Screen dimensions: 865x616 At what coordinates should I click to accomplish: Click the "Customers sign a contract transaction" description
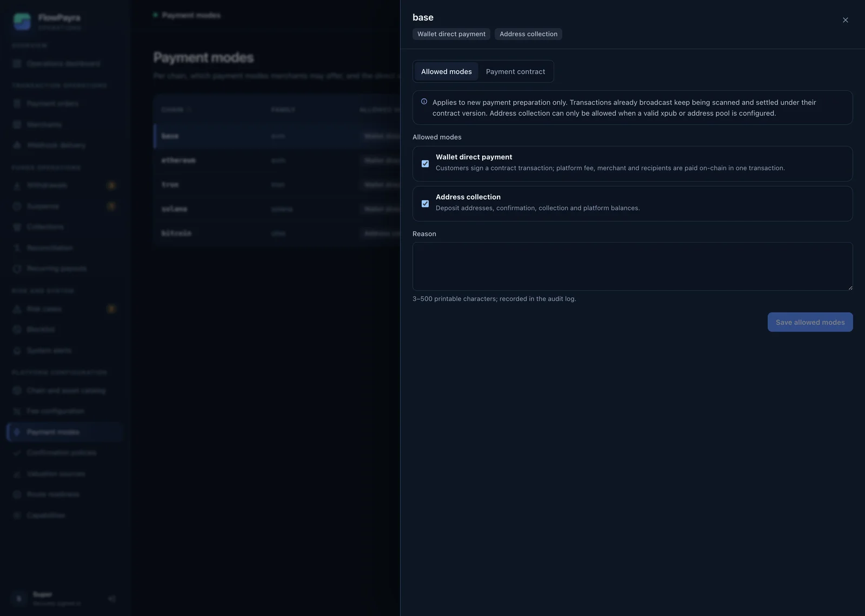tap(610, 168)
